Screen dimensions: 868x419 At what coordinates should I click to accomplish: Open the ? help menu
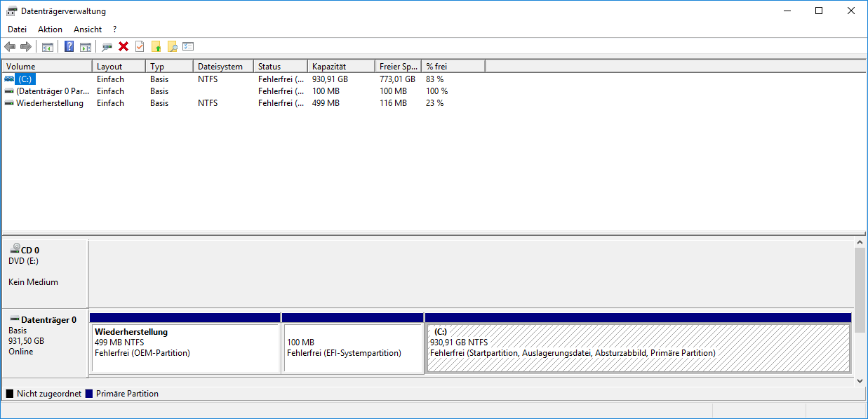click(114, 29)
